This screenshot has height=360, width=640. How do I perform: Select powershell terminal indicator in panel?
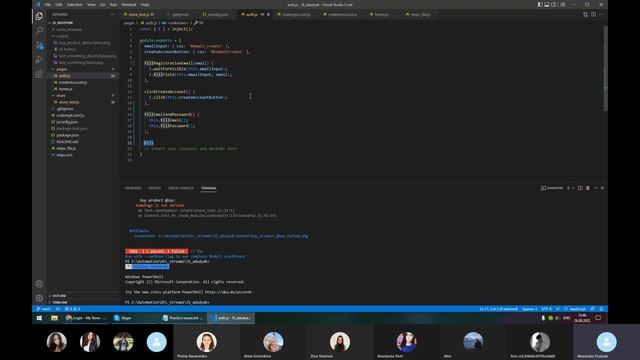coord(552,188)
